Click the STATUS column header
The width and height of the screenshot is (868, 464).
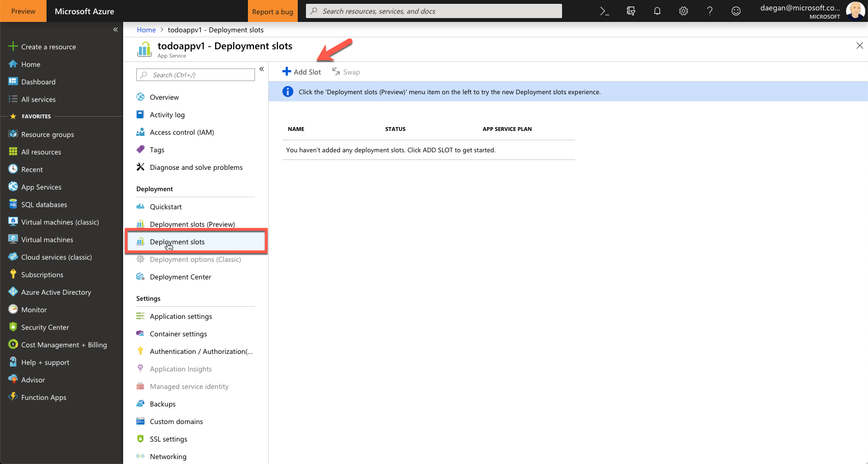395,129
